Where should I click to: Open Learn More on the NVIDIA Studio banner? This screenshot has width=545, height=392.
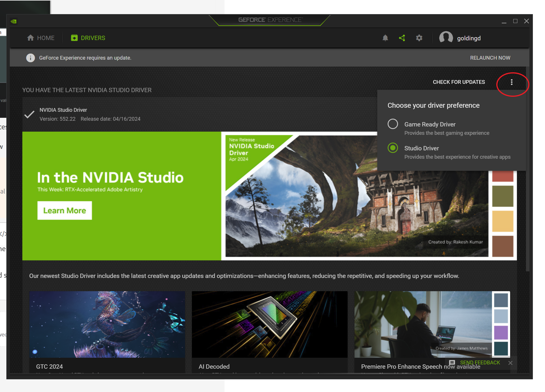[x=64, y=210]
